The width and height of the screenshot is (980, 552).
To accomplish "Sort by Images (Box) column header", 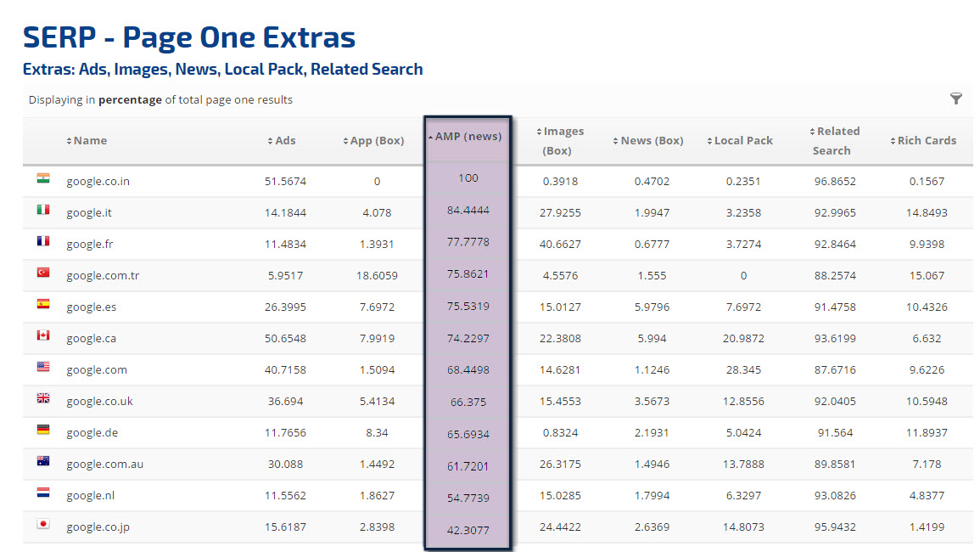I will click(x=559, y=141).
